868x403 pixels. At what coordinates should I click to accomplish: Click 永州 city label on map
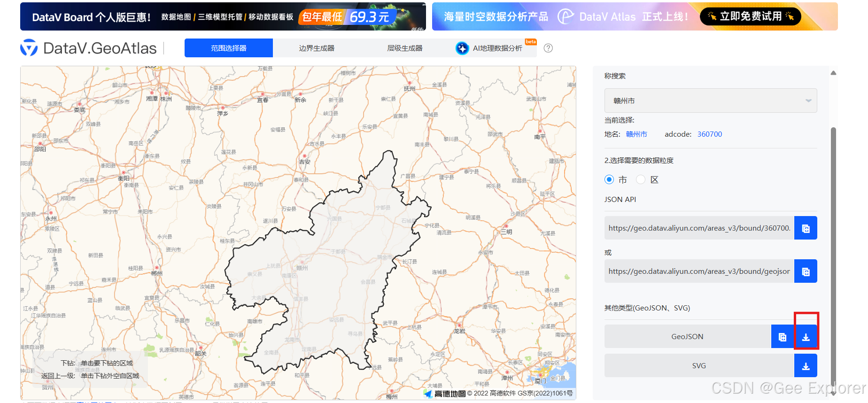[x=51, y=219]
